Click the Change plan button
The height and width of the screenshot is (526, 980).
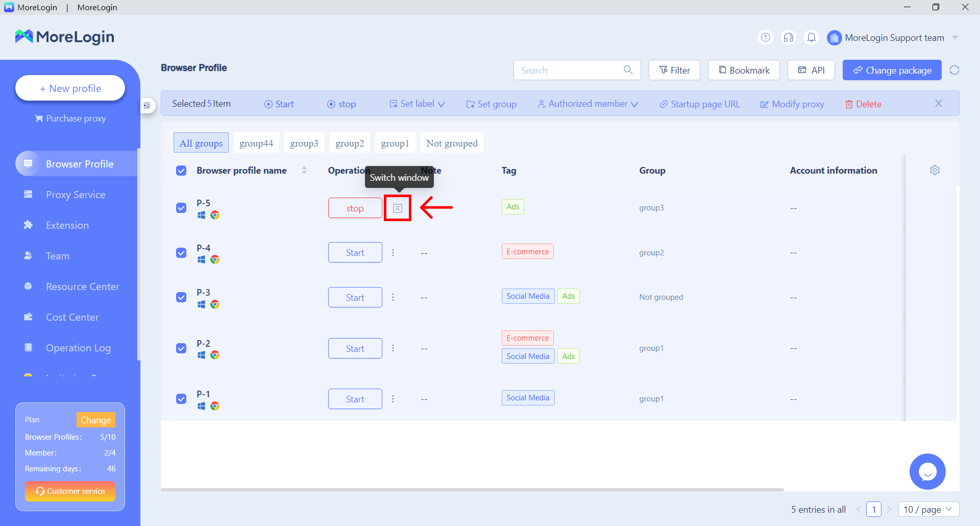click(95, 420)
